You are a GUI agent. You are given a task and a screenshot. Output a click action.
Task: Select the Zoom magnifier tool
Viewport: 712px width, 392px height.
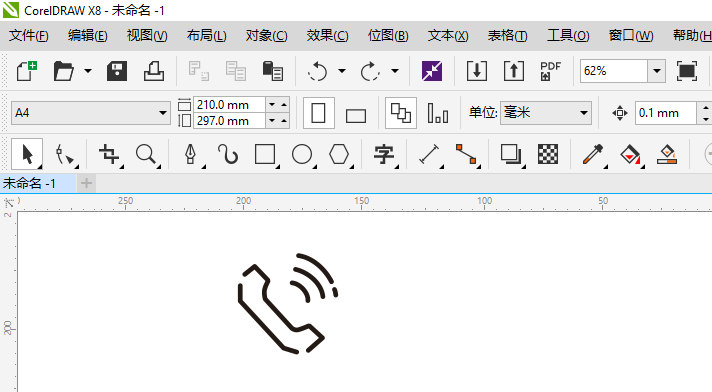147,154
